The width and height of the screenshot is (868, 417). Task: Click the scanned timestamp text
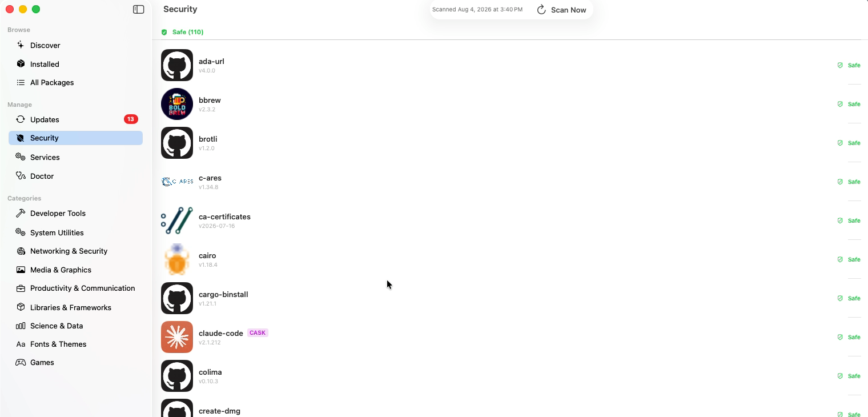click(x=477, y=10)
